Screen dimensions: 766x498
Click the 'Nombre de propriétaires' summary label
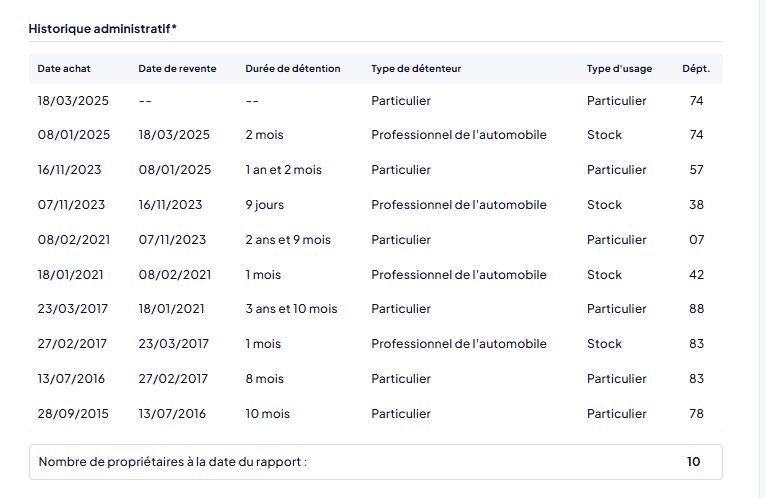click(x=172, y=462)
